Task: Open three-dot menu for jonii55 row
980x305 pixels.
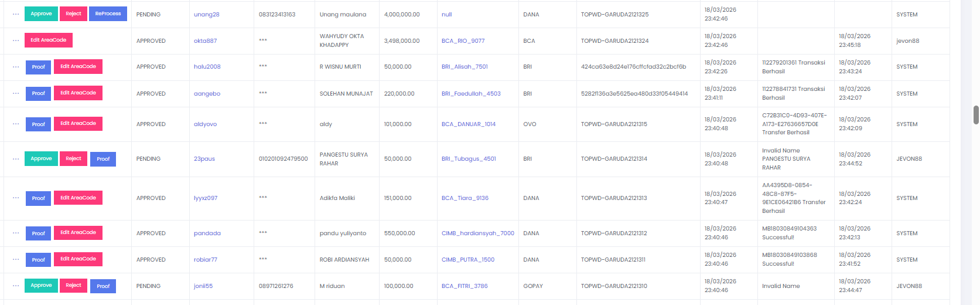Action: click(x=16, y=286)
